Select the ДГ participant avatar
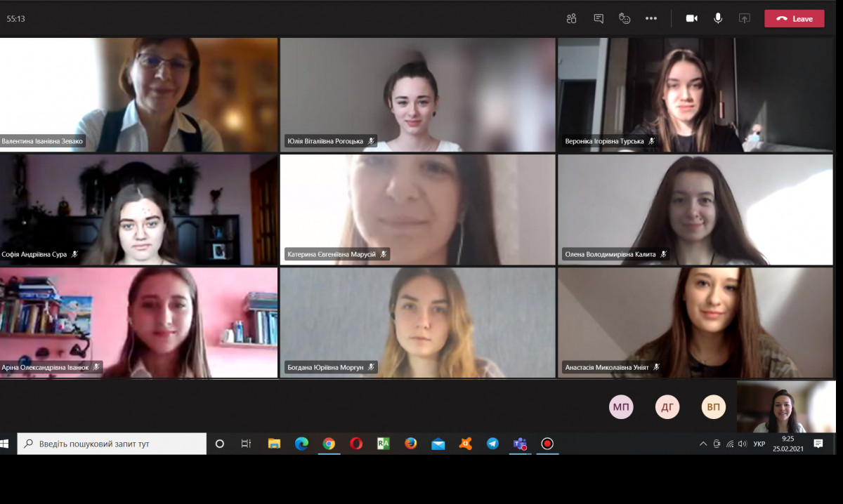Screen dimensions: 843x504 tap(667, 407)
